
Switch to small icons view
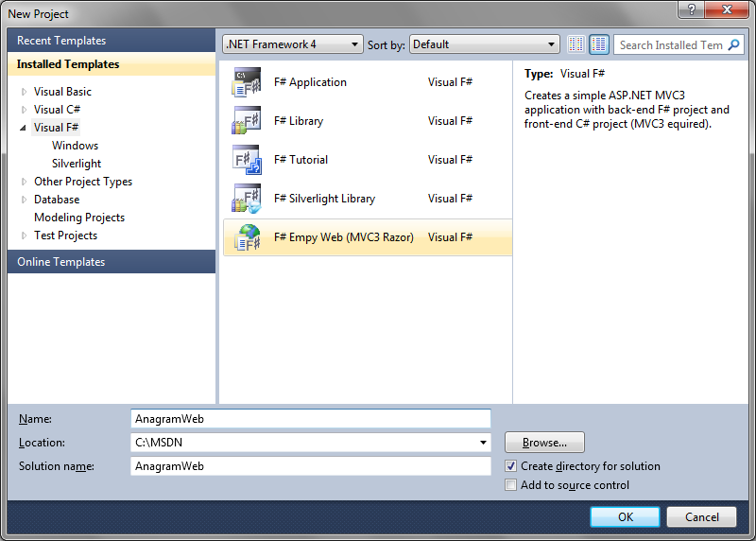(576, 44)
